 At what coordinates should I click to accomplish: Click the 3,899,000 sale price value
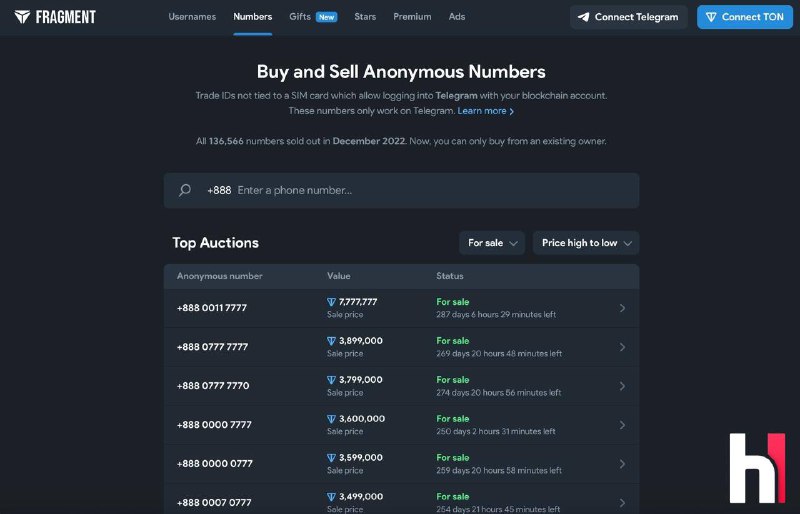(x=361, y=341)
